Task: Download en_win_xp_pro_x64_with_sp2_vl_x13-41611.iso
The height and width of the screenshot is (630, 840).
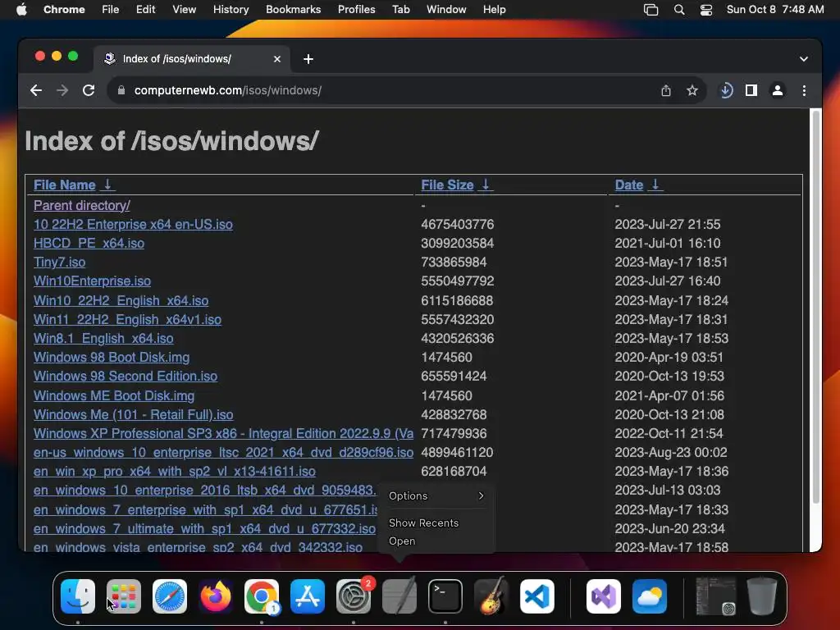Action: (175, 472)
